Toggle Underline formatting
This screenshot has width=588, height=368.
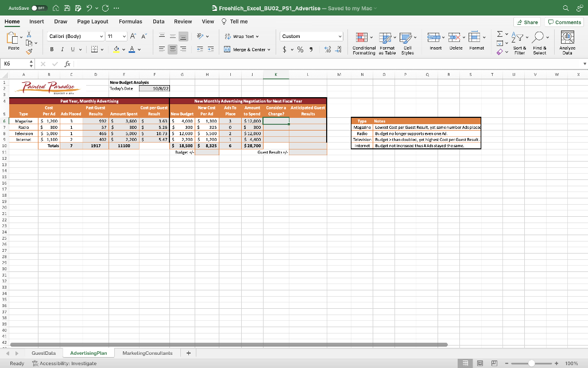(x=73, y=49)
